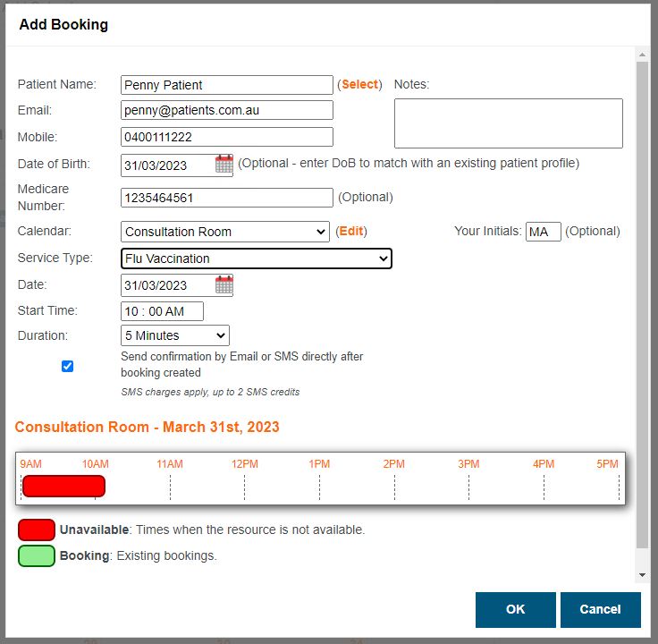Click the vertical scrollbar thumb in the dialog

tap(642, 305)
